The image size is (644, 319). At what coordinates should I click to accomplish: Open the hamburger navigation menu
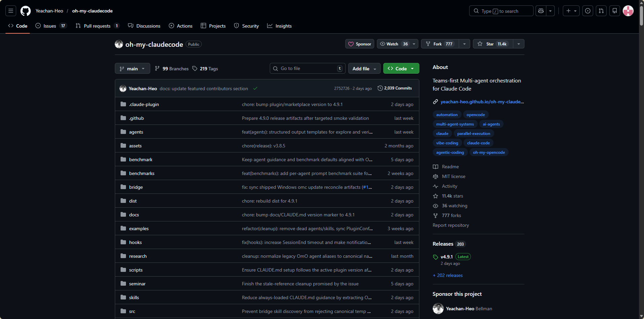coord(11,11)
